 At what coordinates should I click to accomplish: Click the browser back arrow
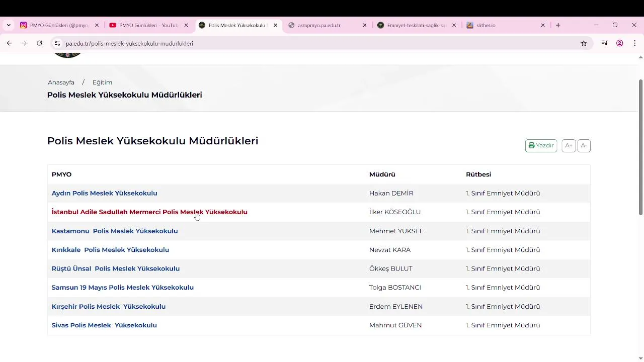(9, 43)
